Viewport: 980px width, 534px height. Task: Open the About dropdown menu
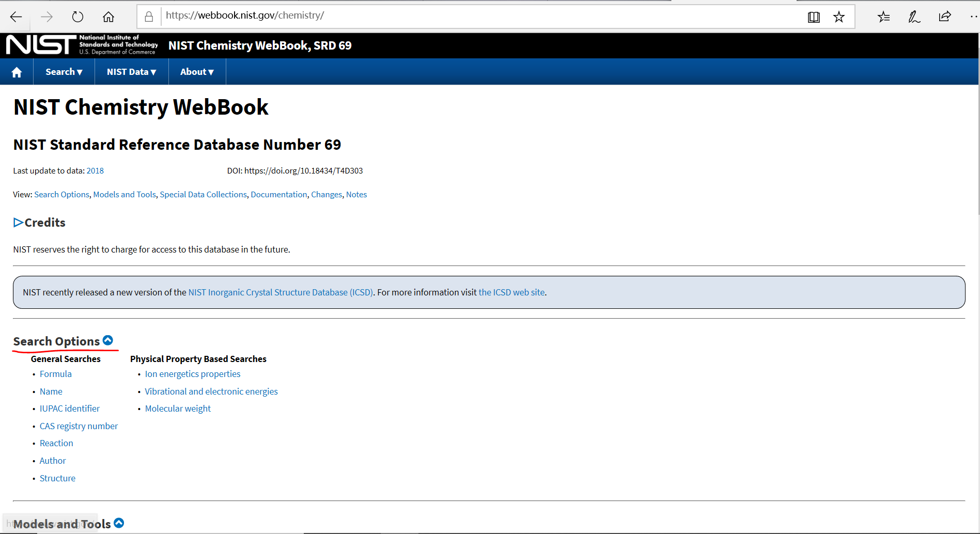pyautogui.click(x=197, y=72)
